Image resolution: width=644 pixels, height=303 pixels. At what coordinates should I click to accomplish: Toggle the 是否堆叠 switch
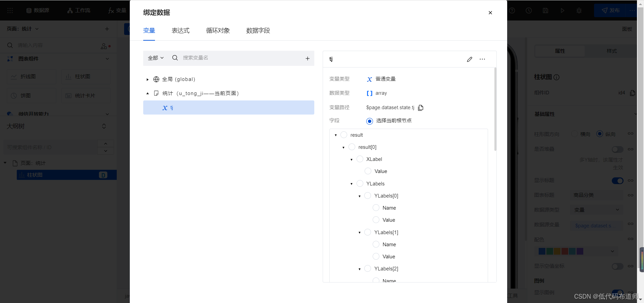pyautogui.click(x=618, y=149)
